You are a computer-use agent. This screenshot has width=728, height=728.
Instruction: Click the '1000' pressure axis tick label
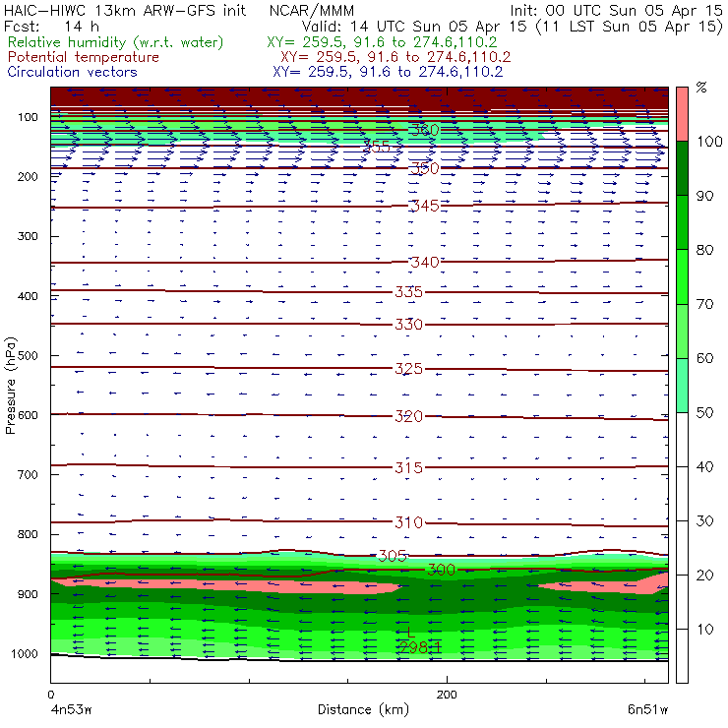point(25,654)
